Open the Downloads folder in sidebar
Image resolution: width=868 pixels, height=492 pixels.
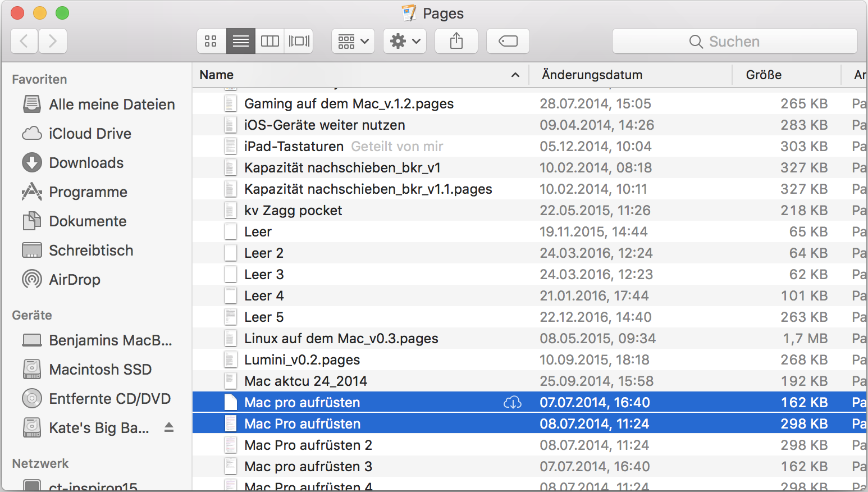point(86,163)
